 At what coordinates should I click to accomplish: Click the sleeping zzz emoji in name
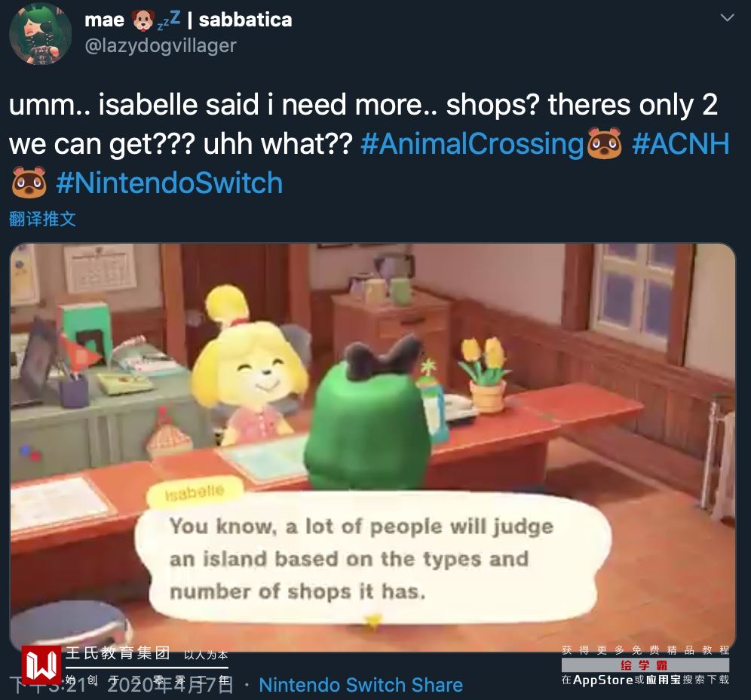click(169, 20)
